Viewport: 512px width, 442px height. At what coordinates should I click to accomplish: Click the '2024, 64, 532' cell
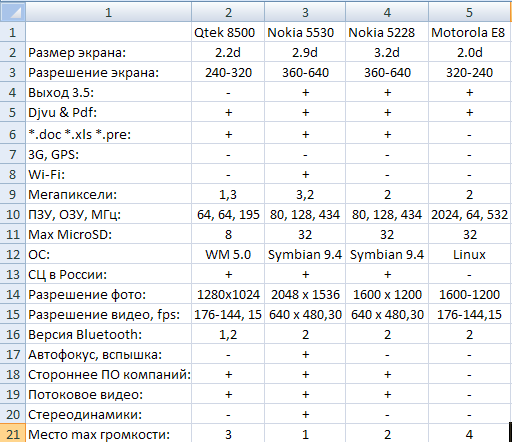[470, 214]
